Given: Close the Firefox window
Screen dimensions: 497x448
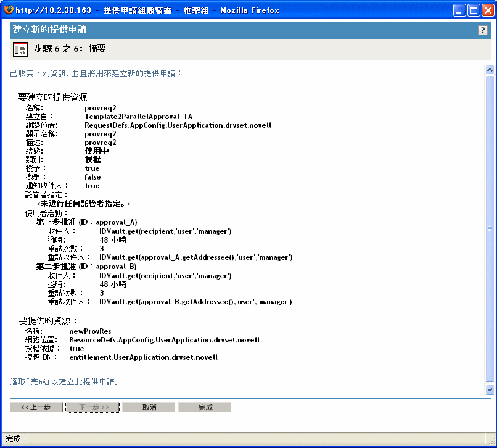Looking at the screenshot, I should [488, 10].
